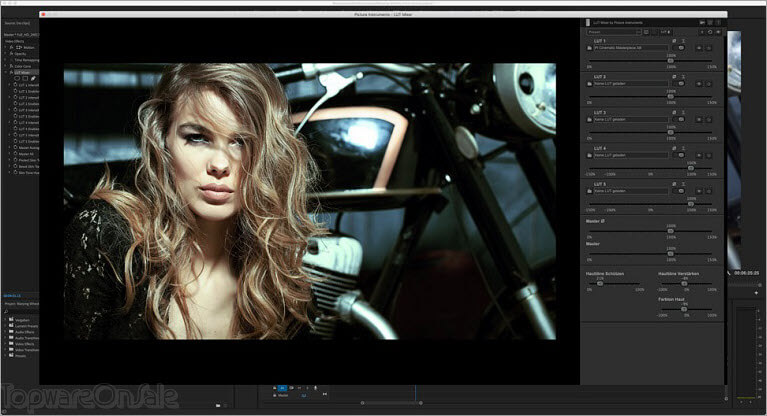Screen dimensions: 767x416
Task: Click the Hauttöne Verstärken slider handle
Action: pyautogui.click(x=684, y=283)
